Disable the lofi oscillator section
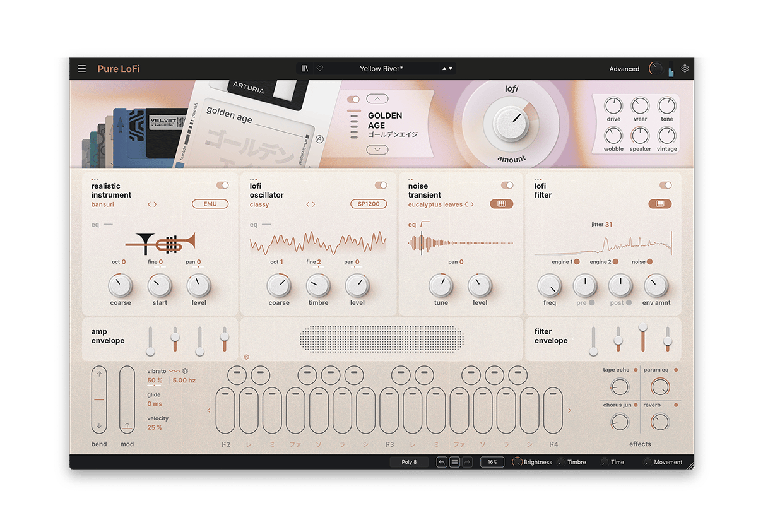The width and height of the screenshot is (763, 532). point(381,185)
